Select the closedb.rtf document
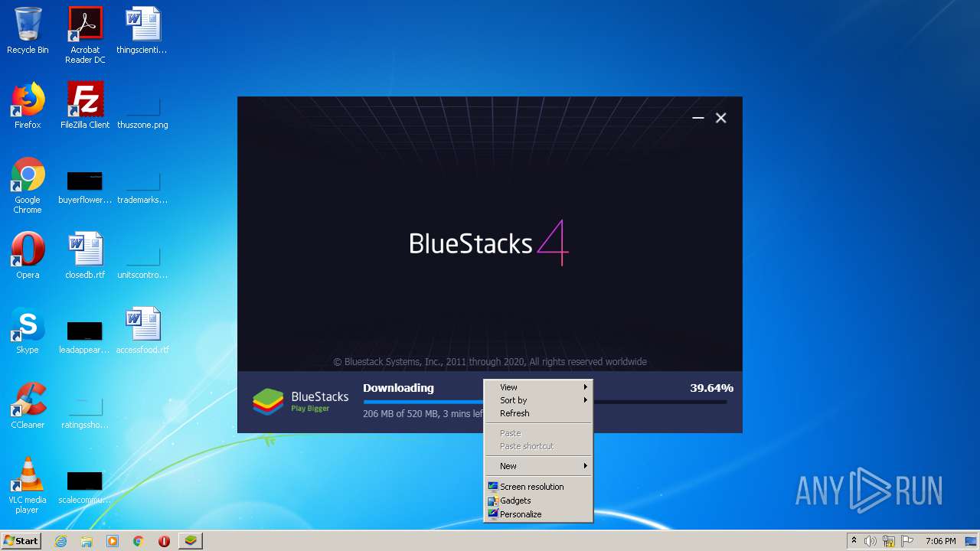 coord(85,256)
